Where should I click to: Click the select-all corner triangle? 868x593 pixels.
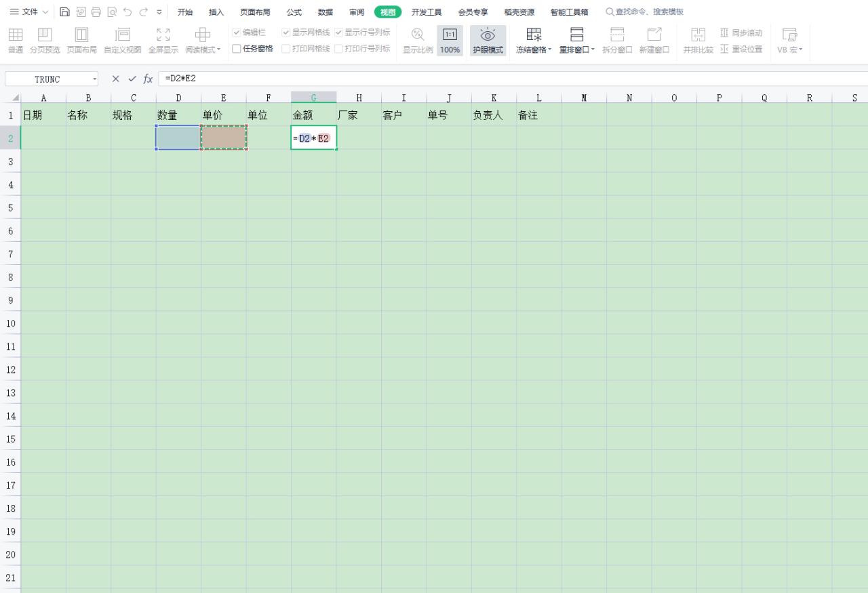[x=16, y=98]
